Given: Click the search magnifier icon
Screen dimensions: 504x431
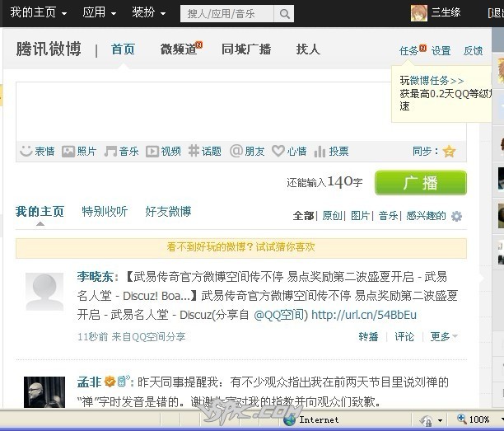Looking at the screenshot, I should pos(284,13).
